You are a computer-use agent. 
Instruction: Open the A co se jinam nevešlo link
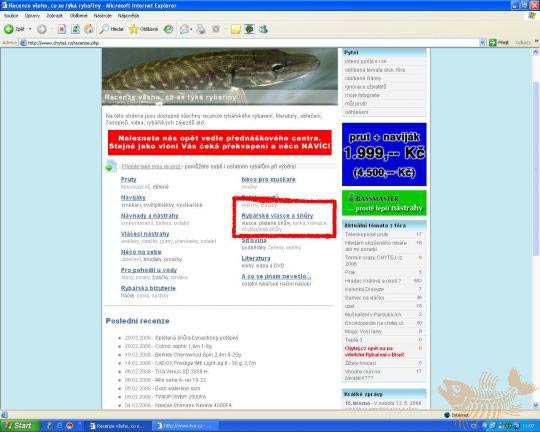click(276, 276)
